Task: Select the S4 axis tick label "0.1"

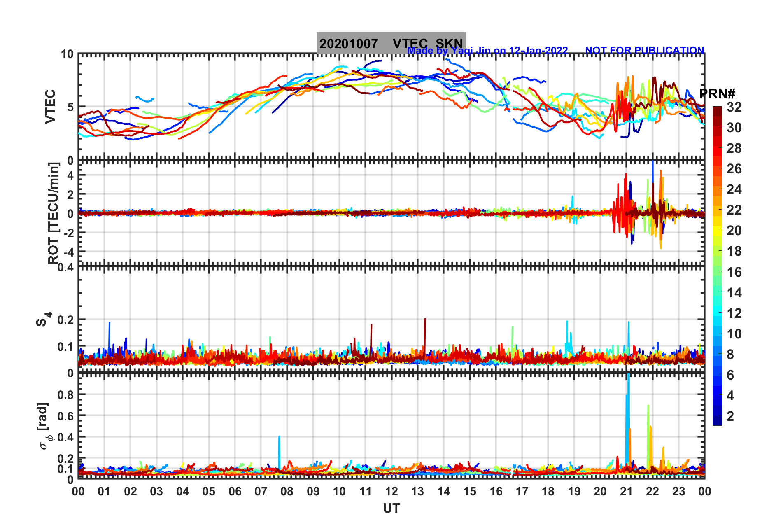Action: pyautogui.click(x=66, y=347)
